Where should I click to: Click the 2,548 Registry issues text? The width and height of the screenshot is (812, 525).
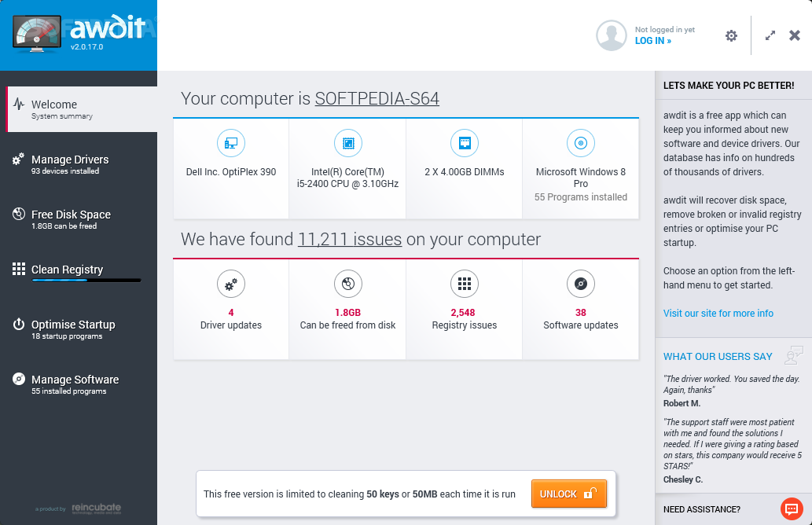click(x=465, y=319)
